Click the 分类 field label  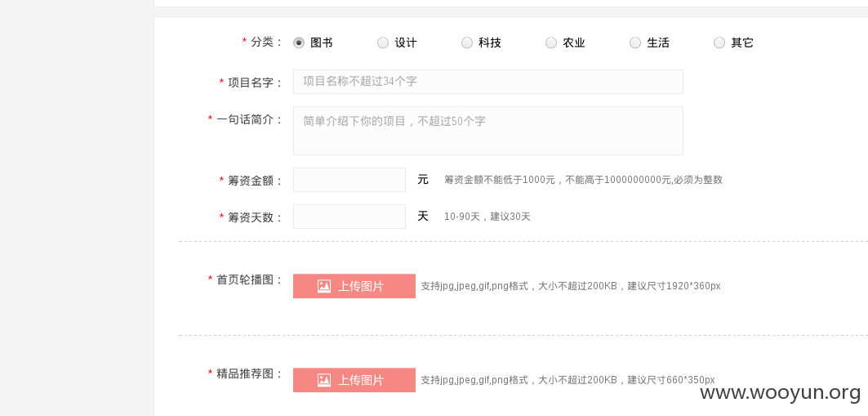(x=267, y=42)
